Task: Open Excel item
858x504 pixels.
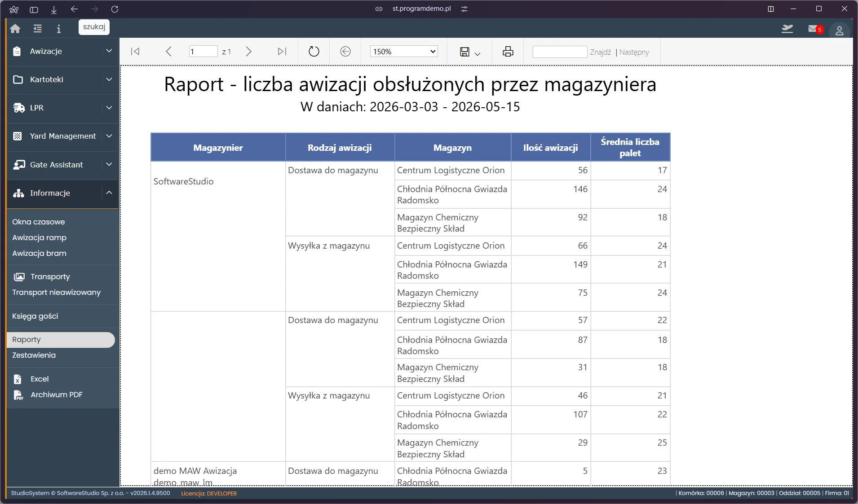Action: (x=40, y=379)
